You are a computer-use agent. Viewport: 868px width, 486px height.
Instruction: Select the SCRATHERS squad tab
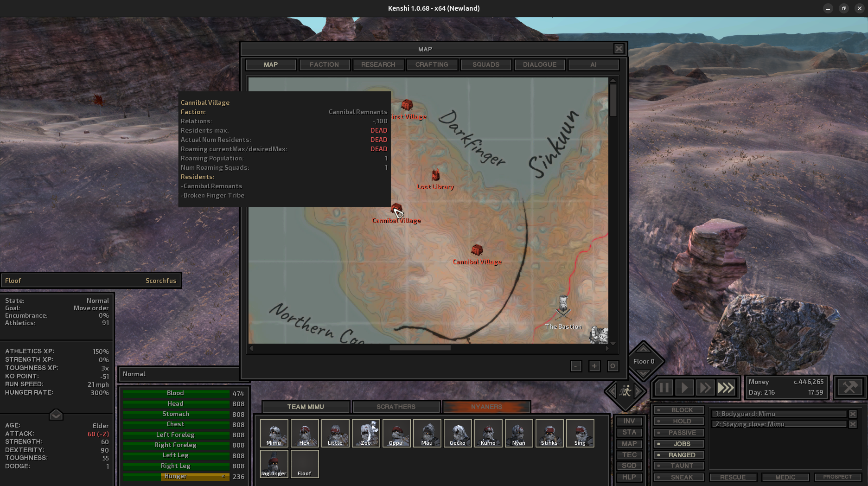click(x=396, y=407)
